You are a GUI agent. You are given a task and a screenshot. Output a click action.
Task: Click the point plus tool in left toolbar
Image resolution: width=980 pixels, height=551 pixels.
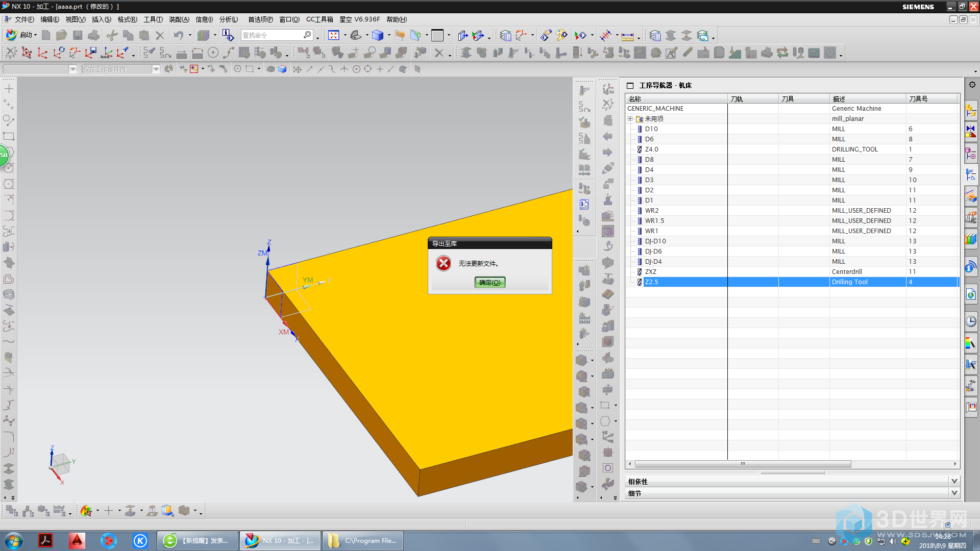pos(9,89)
